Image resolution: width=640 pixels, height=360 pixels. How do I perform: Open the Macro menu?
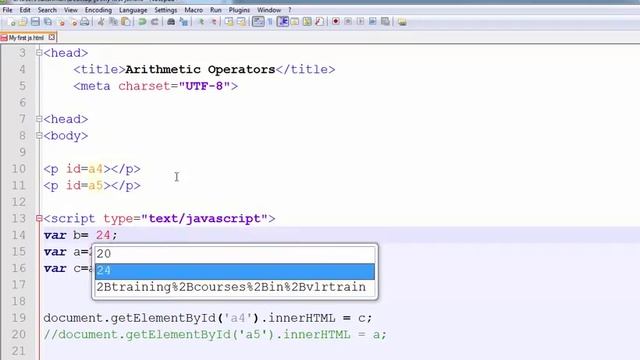point(193,10)
